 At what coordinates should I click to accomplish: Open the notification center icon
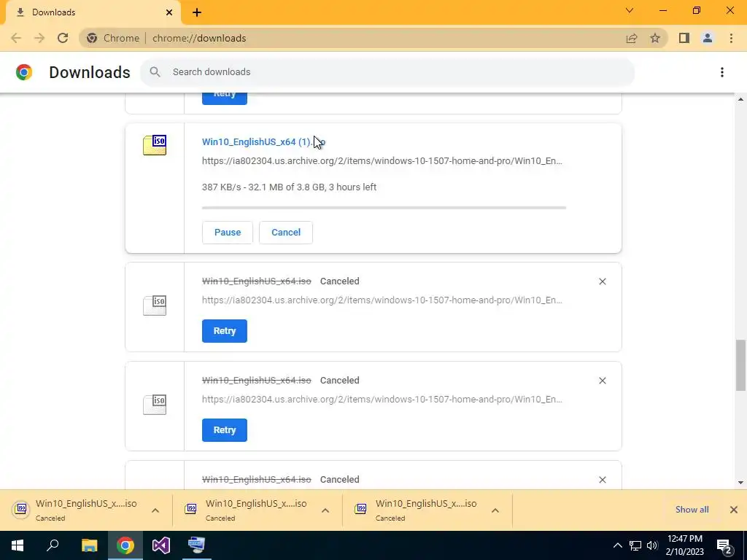pos(724,546)
